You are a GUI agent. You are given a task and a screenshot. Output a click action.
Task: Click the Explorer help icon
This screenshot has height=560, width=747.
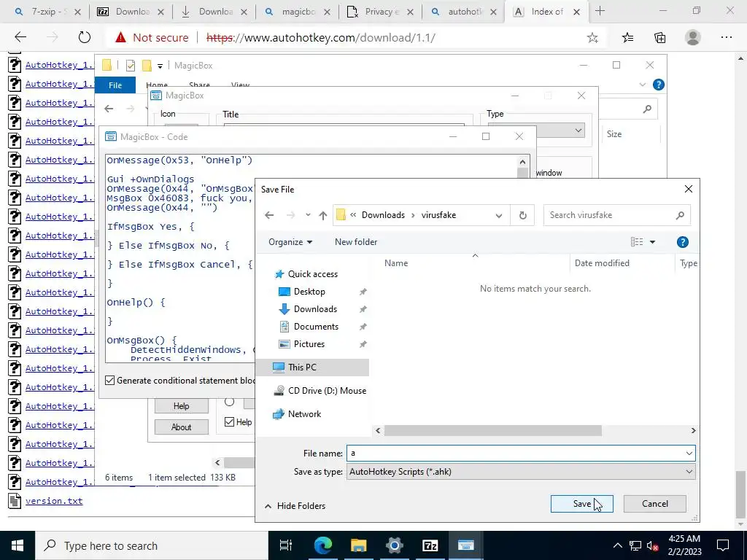[x=659, y=85]
